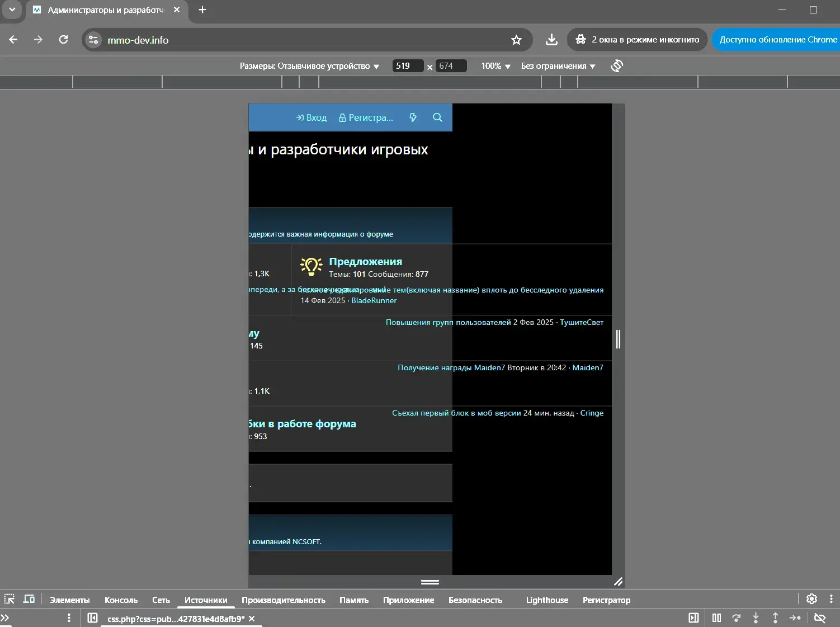
Task: Close the Администраторы и разработчики tab
Action: (x=177, y=10)
